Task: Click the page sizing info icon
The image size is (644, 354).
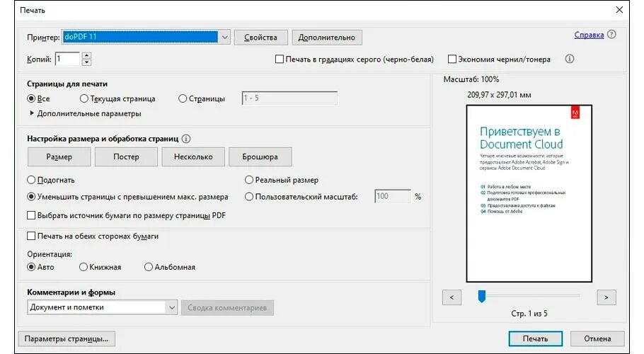Action: 186,139
